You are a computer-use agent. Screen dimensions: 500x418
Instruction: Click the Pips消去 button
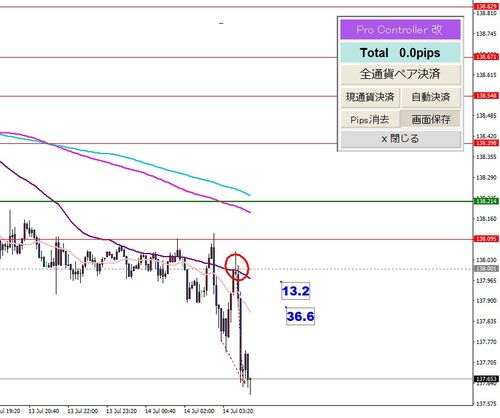point(370,119)
